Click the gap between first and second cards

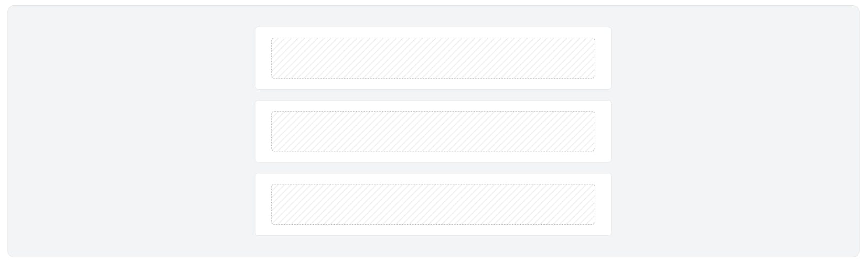[433, 95]
